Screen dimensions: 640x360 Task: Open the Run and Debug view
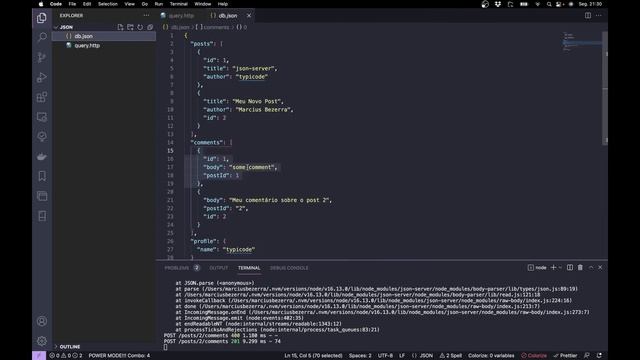click(x=42, y=78)
